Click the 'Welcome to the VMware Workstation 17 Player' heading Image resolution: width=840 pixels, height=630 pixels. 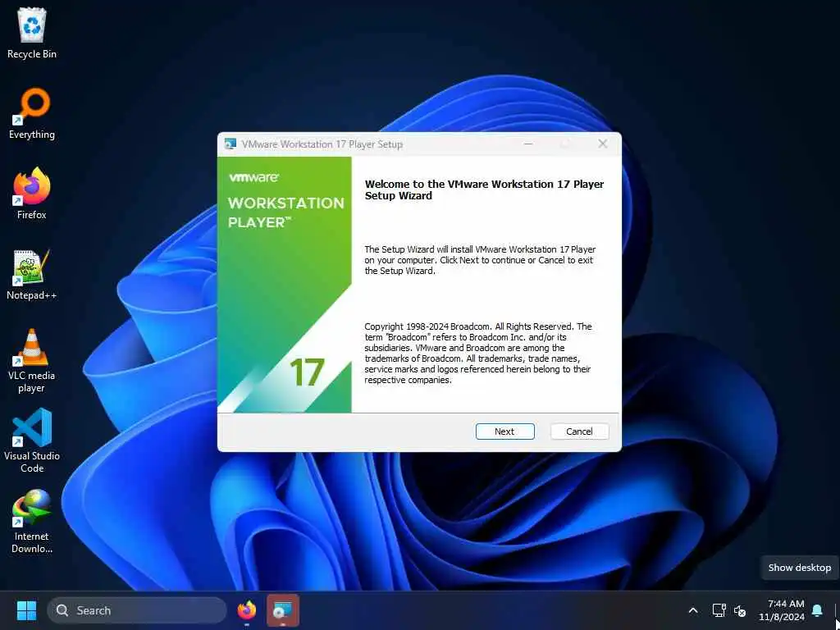[484, 189]
